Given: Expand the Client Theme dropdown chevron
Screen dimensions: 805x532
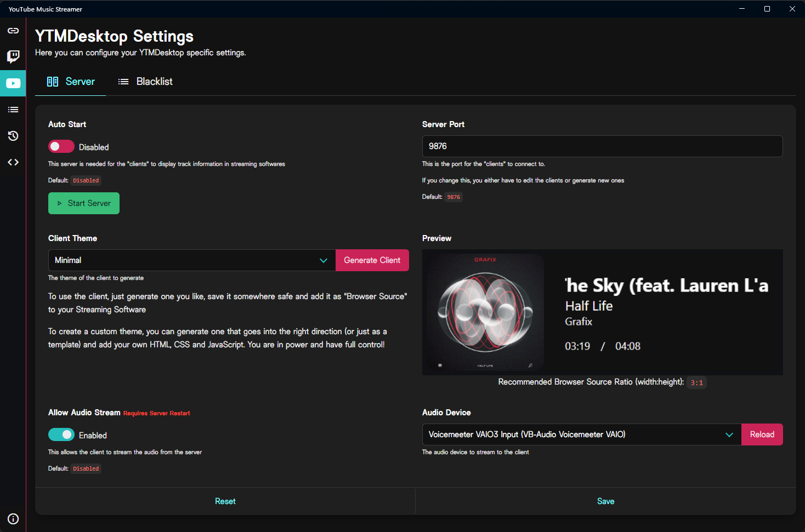Looking at the screenshot, I should 324,260.
